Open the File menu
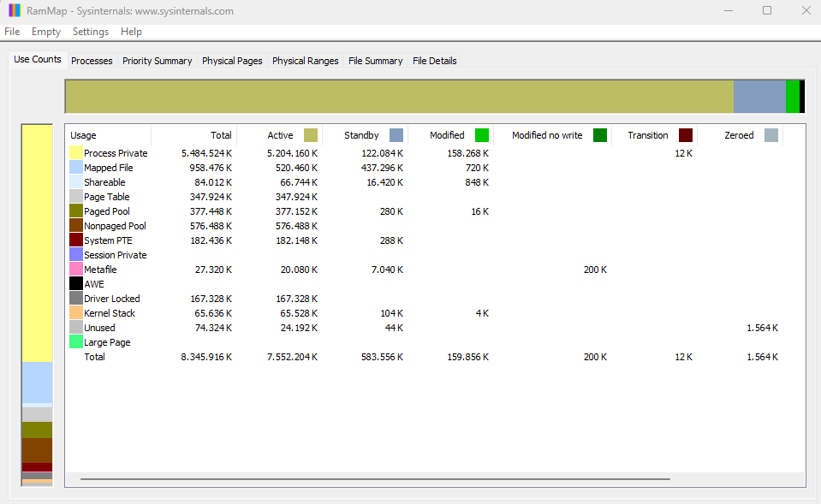 [12, 31]
